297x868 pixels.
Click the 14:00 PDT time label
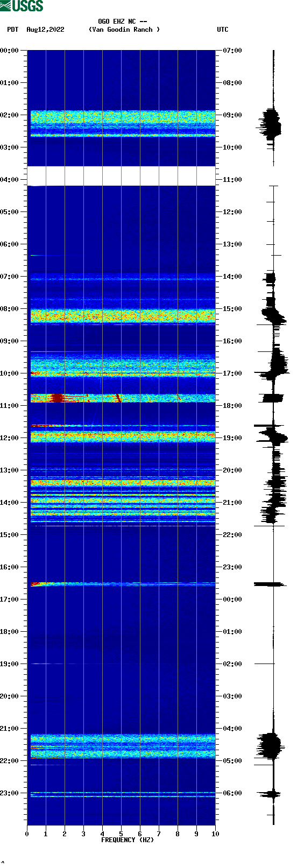[x=10, y=503]
